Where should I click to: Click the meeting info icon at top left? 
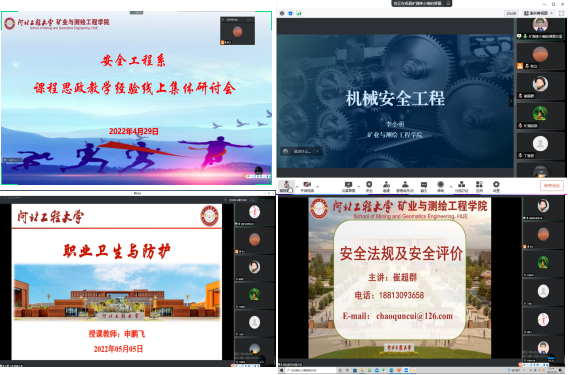pyautogui.click(x=282, y=13)
